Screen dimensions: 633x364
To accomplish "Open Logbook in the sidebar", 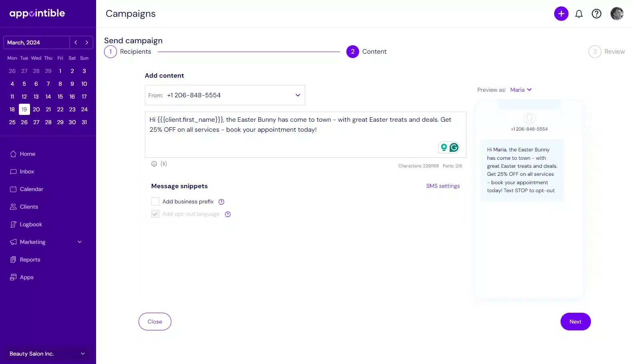I will [x=31, y=224].
